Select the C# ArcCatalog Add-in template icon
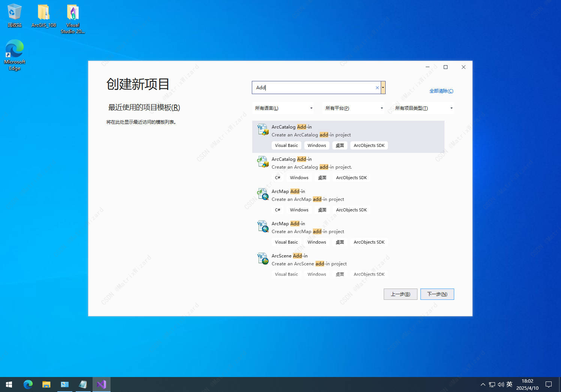This screenshot has height=392, width=561. pyautogui.click(x=263, y=162)
